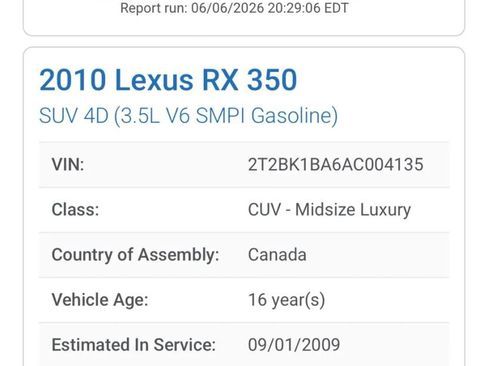Click the word Lexus in the title
Screen dimensions: 488x366
[154, 80]
